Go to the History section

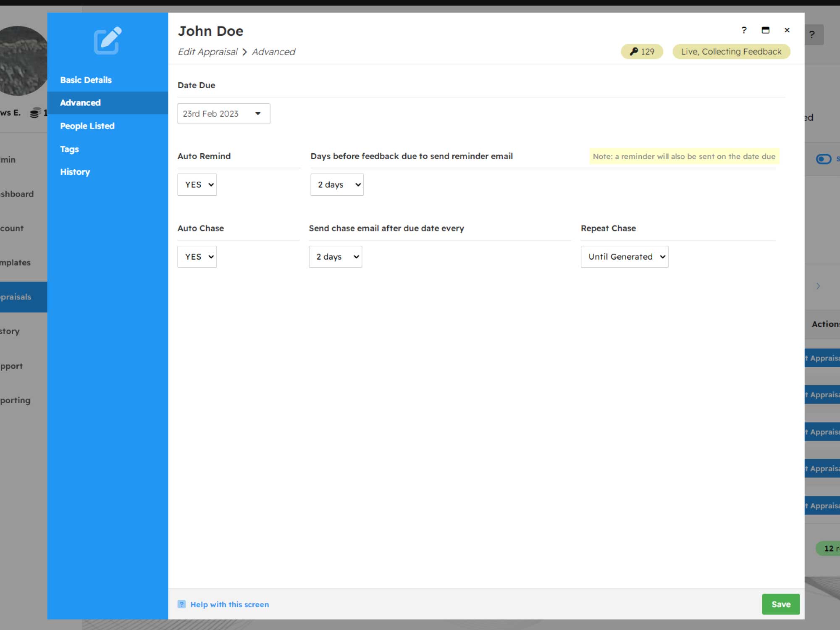coord(75,172)
